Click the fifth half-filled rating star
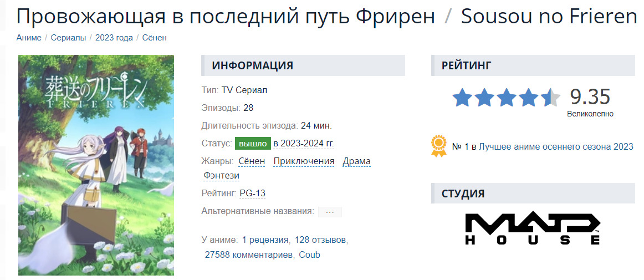Image resolution: width=644 pixels, height=280 pixels. [x=550, y=98]
